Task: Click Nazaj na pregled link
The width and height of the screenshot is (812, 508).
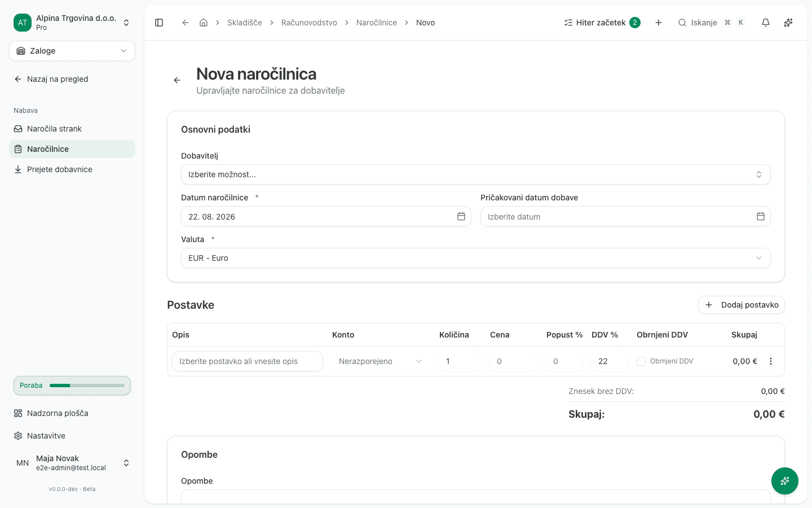Action: (51, 79)
